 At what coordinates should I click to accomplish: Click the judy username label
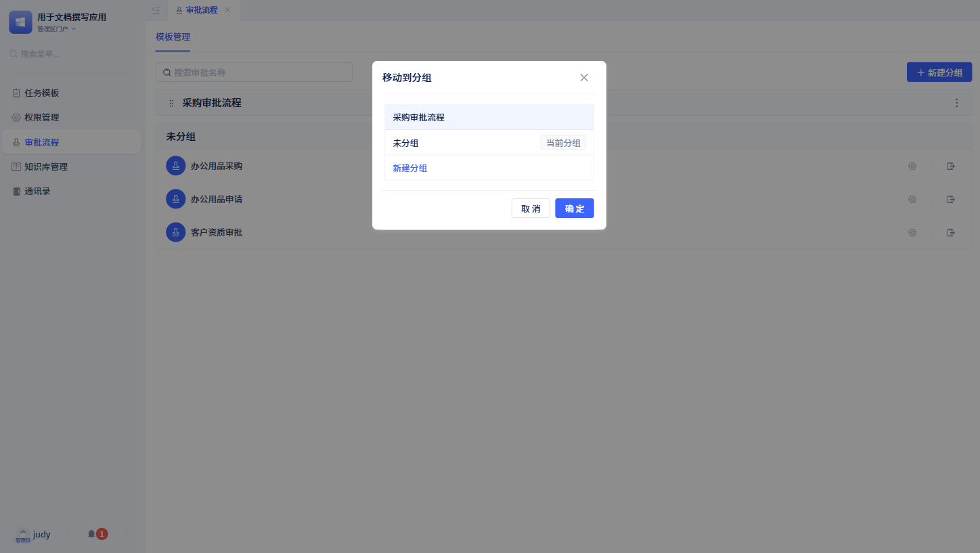click(42, 535)
